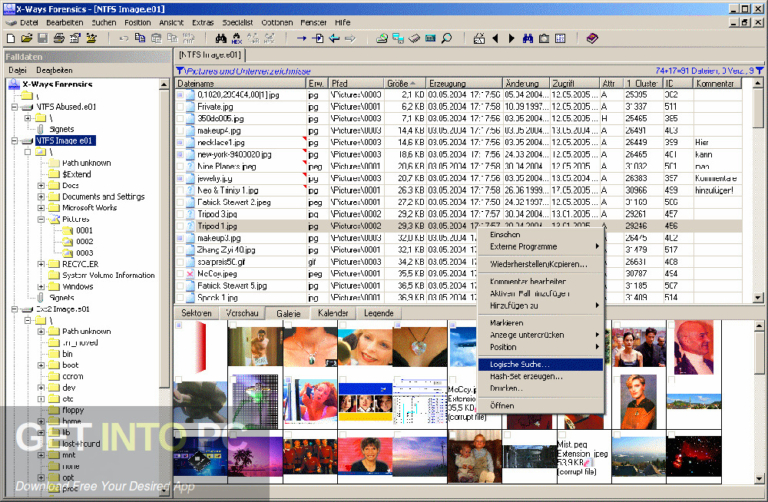Screen dimensions: 768x502
Task: Click the purple help book icon
Action: click(x=592, y=38)
